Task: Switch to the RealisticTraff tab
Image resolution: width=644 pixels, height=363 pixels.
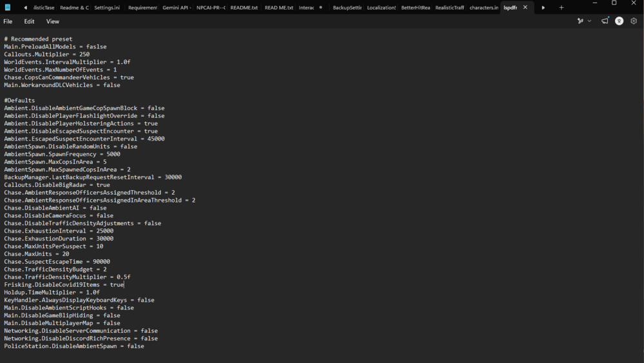Action: pyautogui.click(x=450, y=7)
